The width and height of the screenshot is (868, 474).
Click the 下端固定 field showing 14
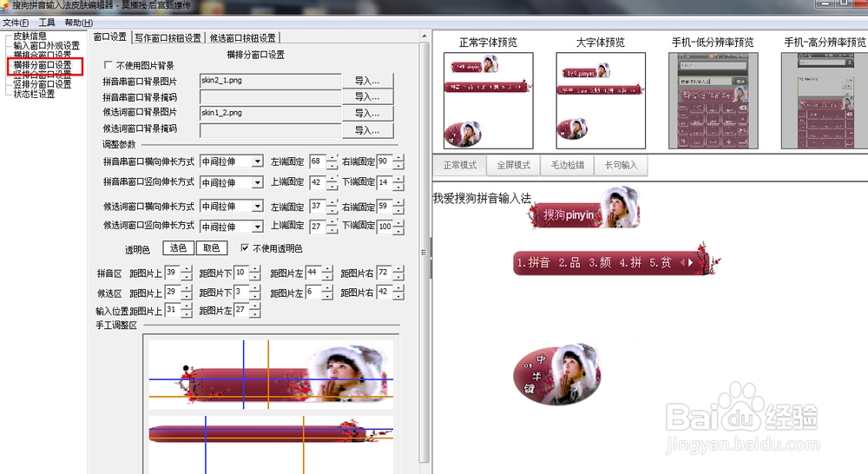385,182
